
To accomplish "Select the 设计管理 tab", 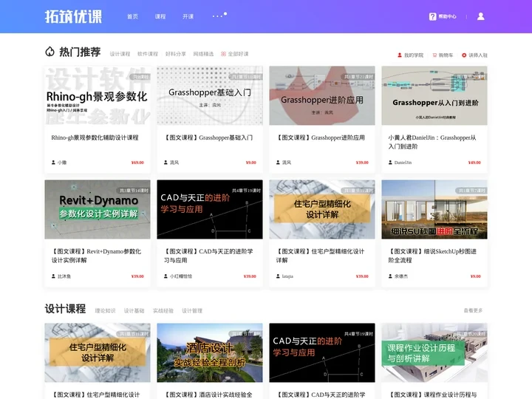I will tap(192, 310).
